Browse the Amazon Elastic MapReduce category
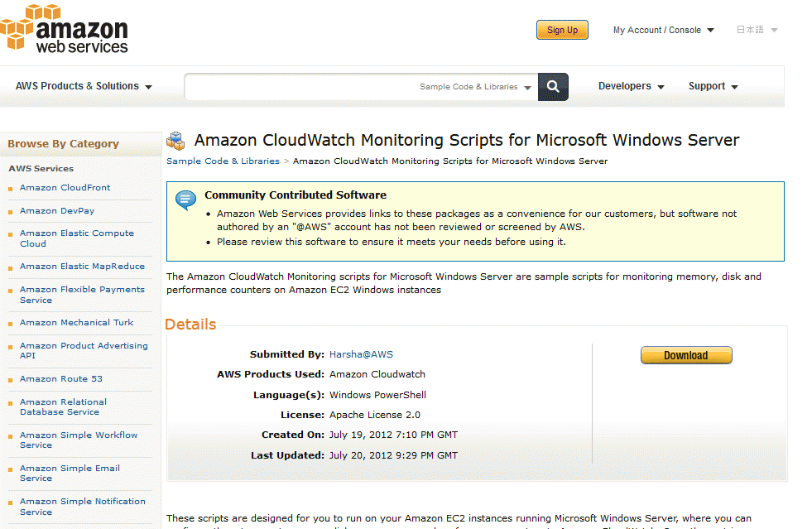 [82, 267]
